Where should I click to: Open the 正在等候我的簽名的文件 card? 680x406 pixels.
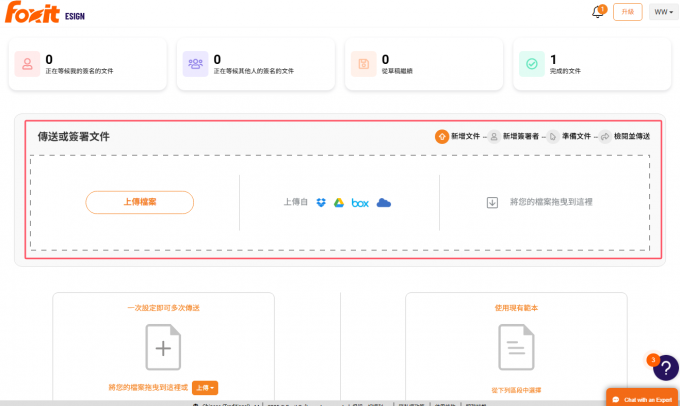coord(88,64)
